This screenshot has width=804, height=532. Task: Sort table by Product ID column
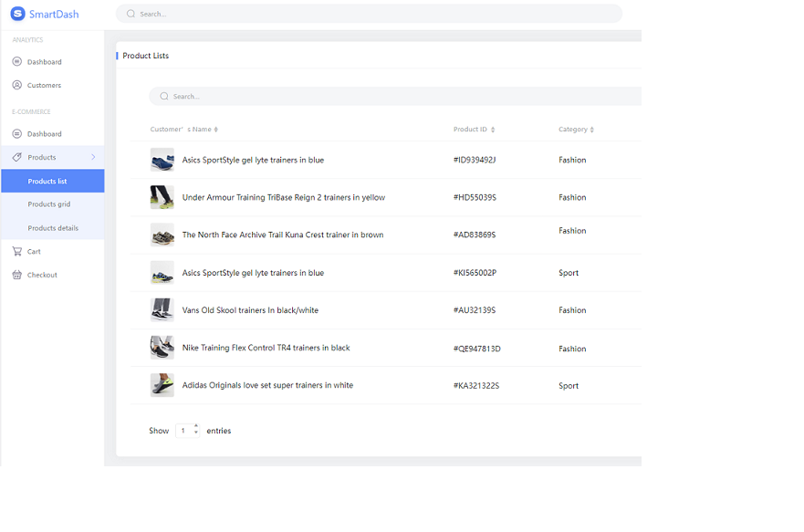coord(493,130)
